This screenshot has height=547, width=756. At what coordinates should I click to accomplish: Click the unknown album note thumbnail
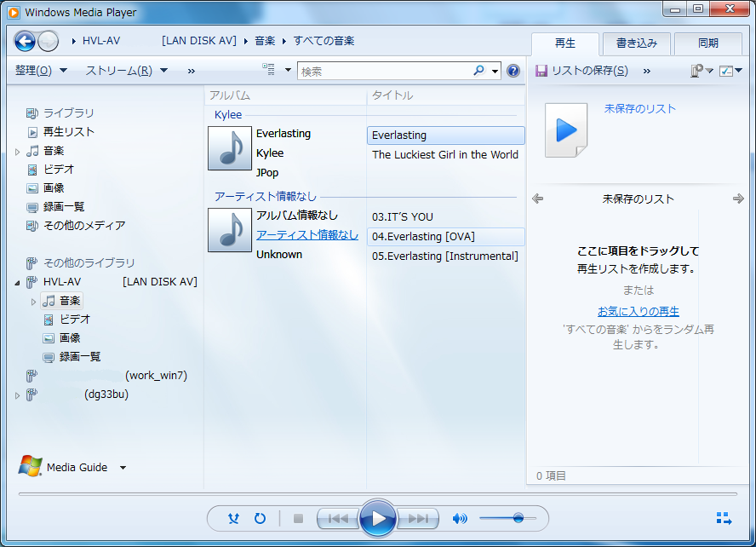coord(230,230)
